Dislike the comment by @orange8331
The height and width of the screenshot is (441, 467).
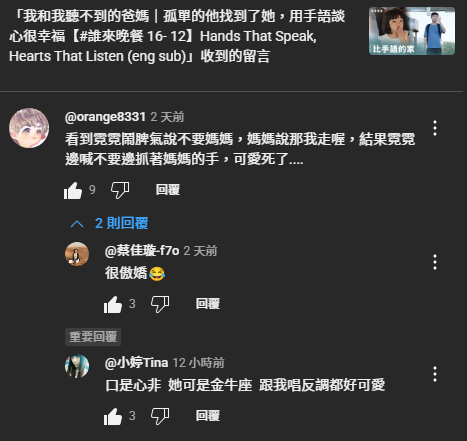pos(120,191)
